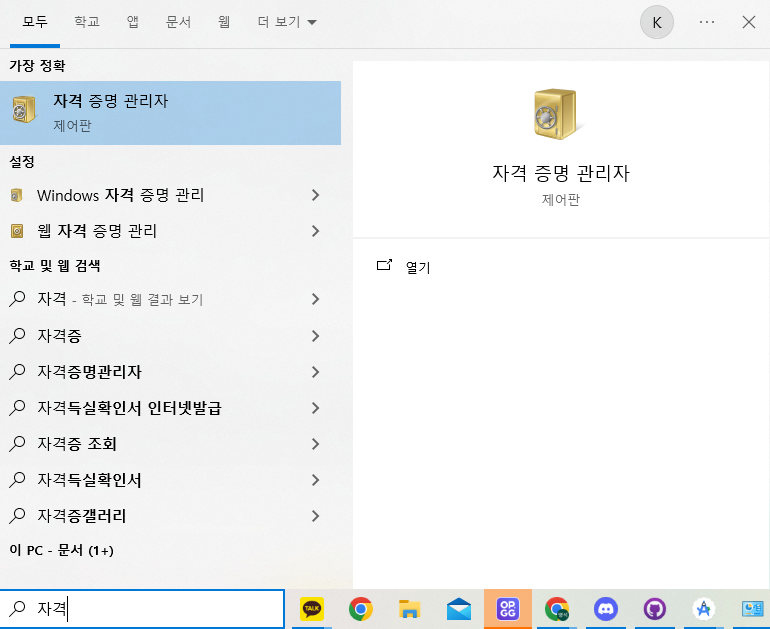Expand Windows 자격 증명 관리 details arrow
Viewport: 770px width, 629px height.
[x=315, y=195]
